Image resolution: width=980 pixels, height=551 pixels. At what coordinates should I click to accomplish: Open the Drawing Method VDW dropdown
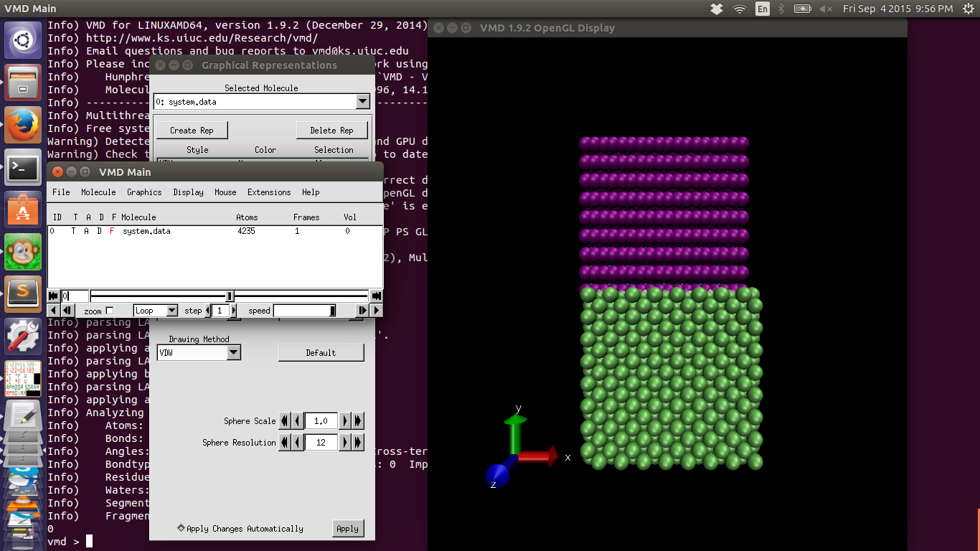(x=233, y=352)
